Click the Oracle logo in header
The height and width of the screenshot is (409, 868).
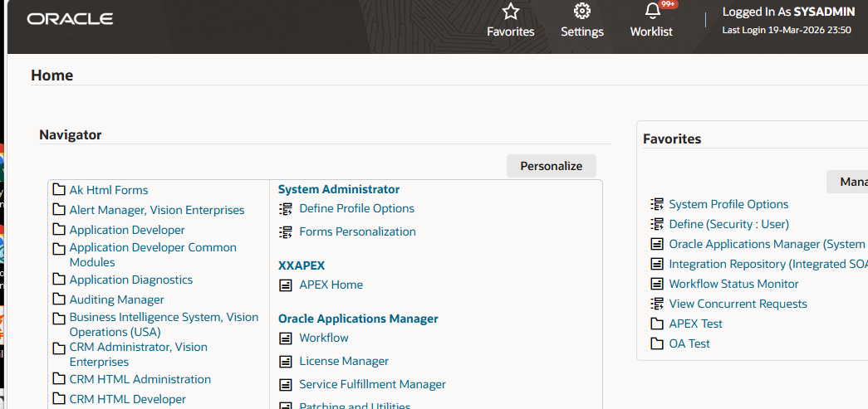pyautogui.click(x=70, y=19)
